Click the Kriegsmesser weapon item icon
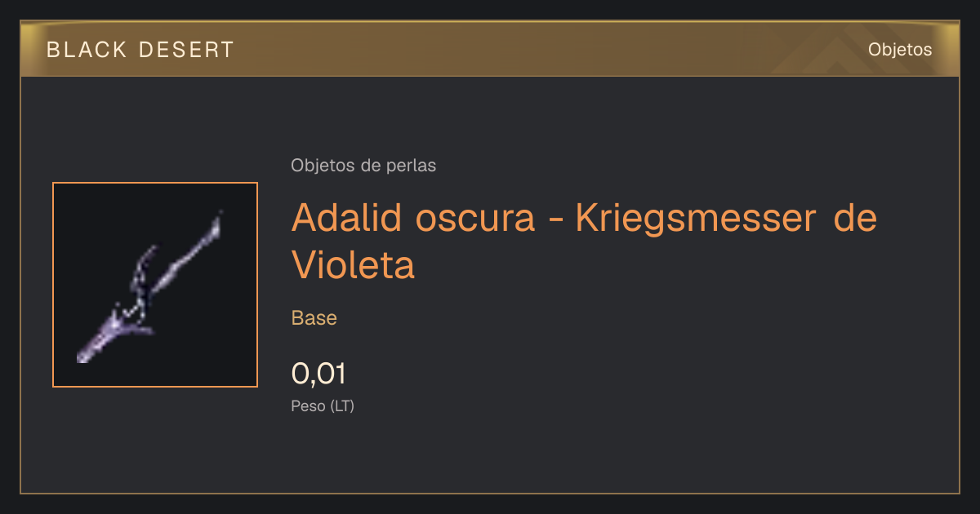980x514 pixels. click(x=155, y=285)
